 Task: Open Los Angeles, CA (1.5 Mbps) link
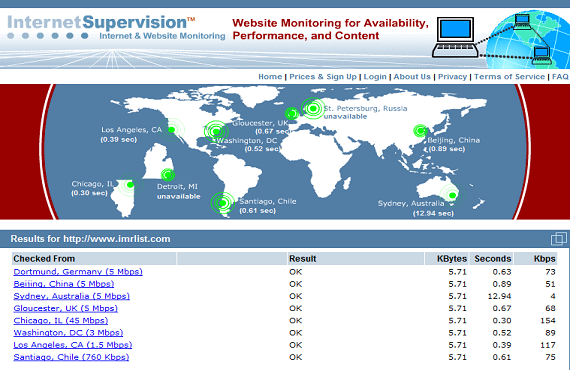(73, 345)
